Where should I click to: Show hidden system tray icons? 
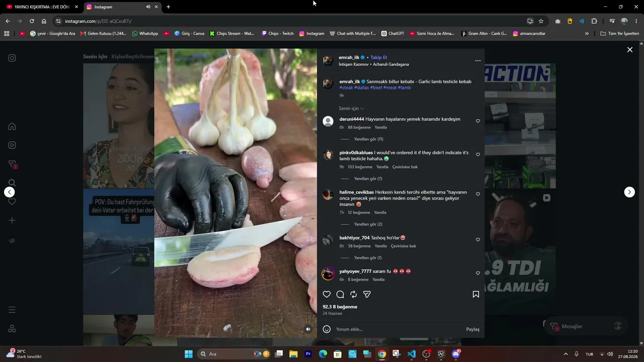coord(566,354)
